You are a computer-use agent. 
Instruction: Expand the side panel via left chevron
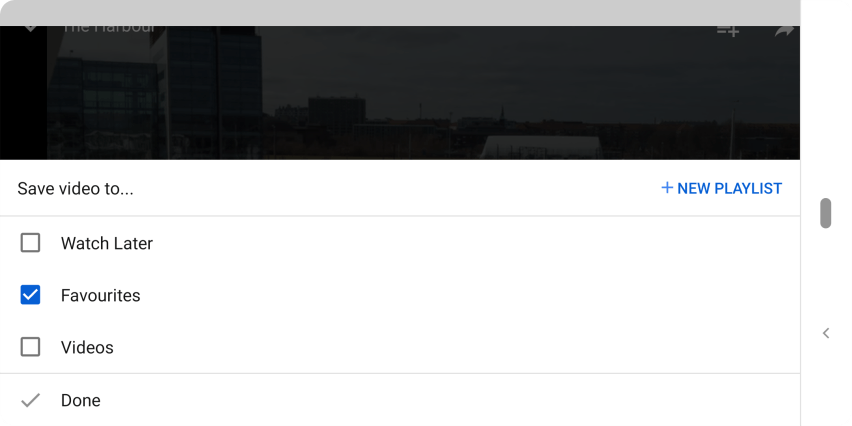[x=826, y=333]
